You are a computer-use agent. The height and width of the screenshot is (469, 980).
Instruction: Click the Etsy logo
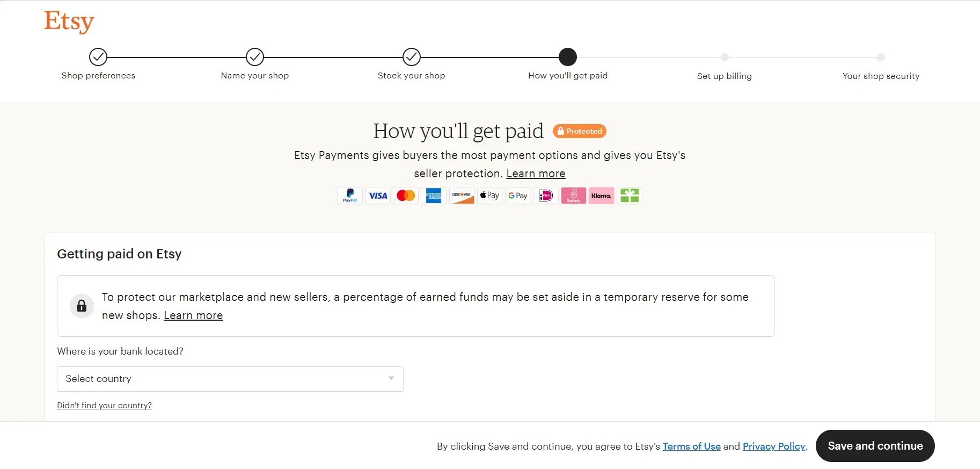pos(68,21)
